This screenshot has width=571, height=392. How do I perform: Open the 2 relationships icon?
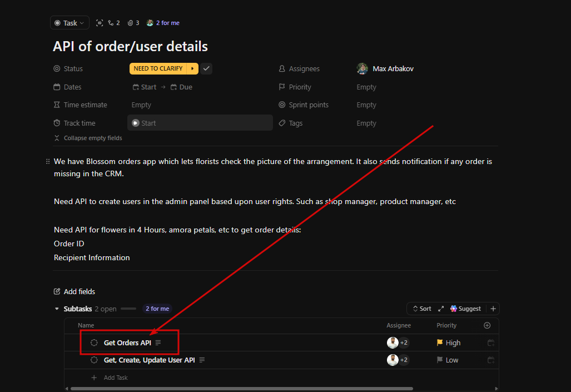pyautogui.click(x=114, y=23)
